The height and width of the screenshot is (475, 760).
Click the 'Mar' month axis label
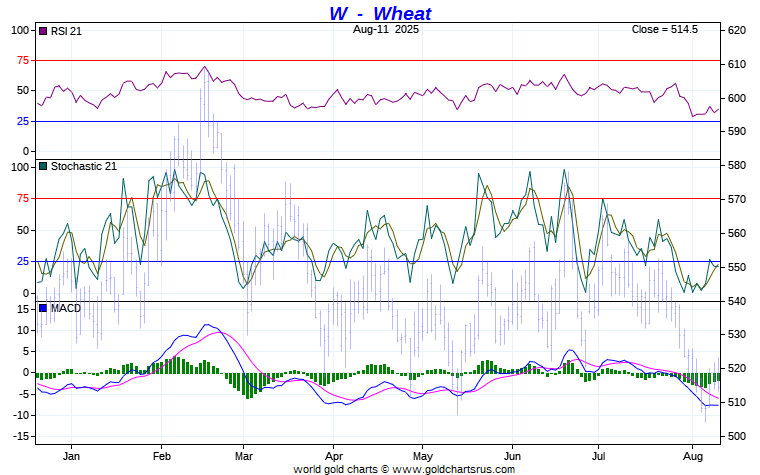244,456
